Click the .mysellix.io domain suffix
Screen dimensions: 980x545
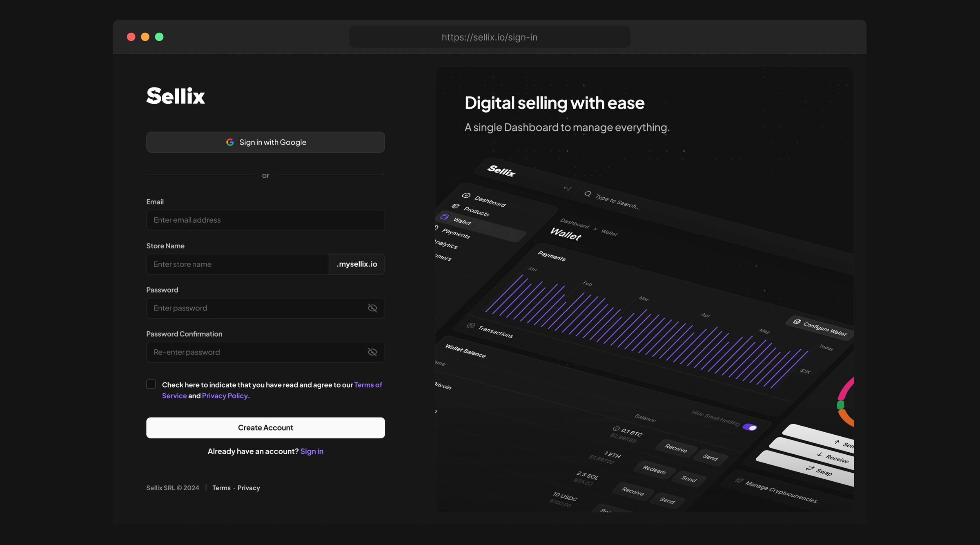pyautogui.click(x=357, y=264)
